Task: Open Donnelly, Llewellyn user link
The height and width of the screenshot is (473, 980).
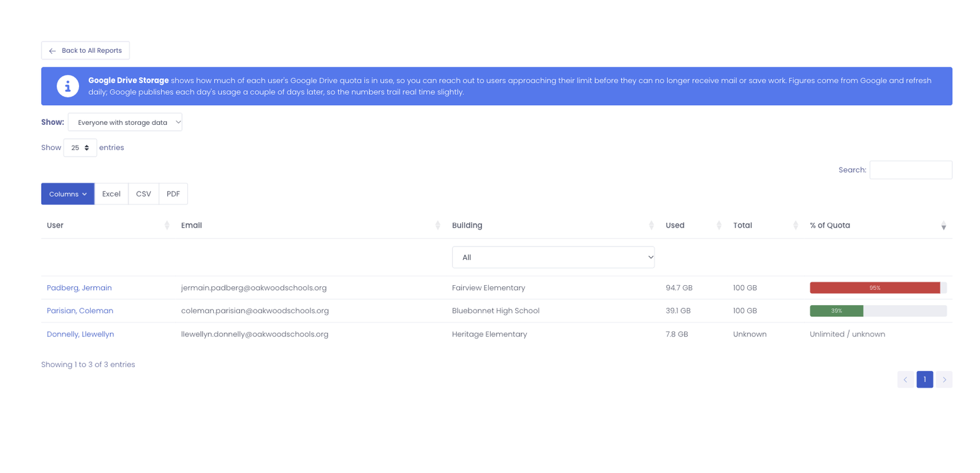Action: pos(80,334)
